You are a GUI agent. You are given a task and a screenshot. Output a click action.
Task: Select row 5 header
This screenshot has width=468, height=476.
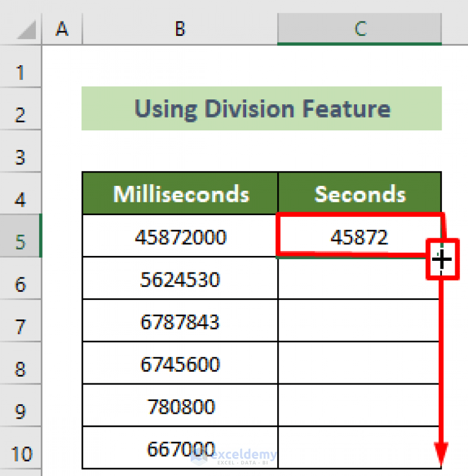coord(20,236)
